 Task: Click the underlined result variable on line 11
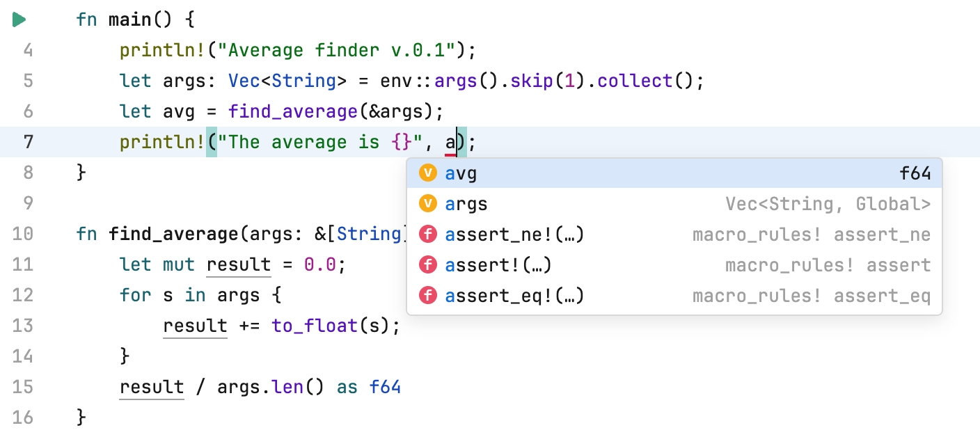click(x=239, y=264)
